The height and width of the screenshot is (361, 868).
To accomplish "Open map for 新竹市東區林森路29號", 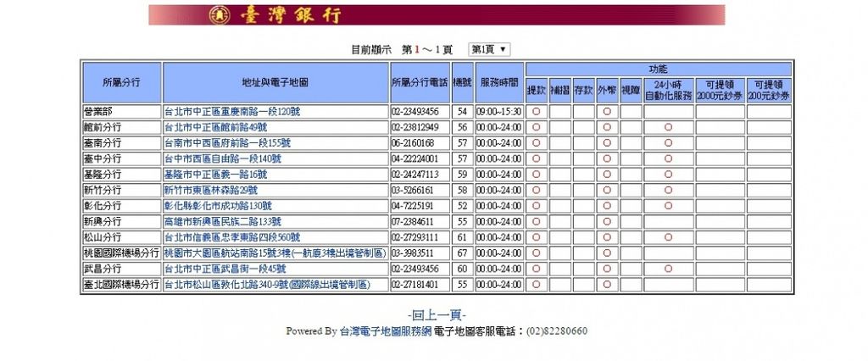I will click(211, 190).
